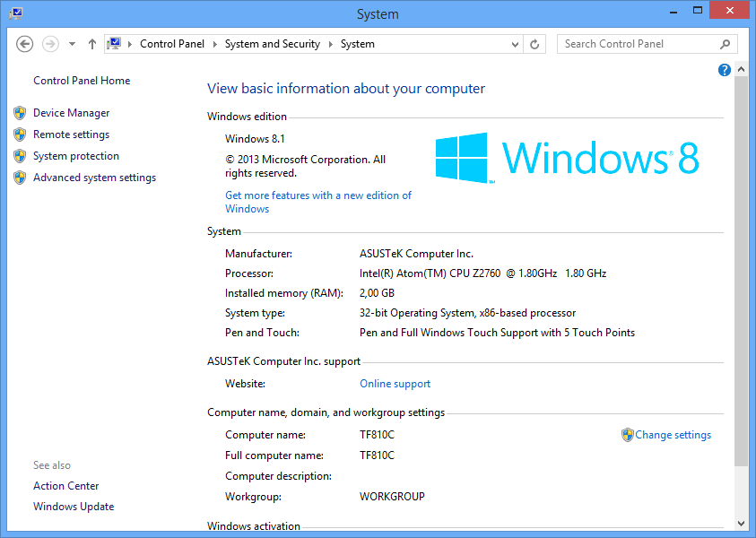
Task: Click Change settings link
Action: (673, 435)
